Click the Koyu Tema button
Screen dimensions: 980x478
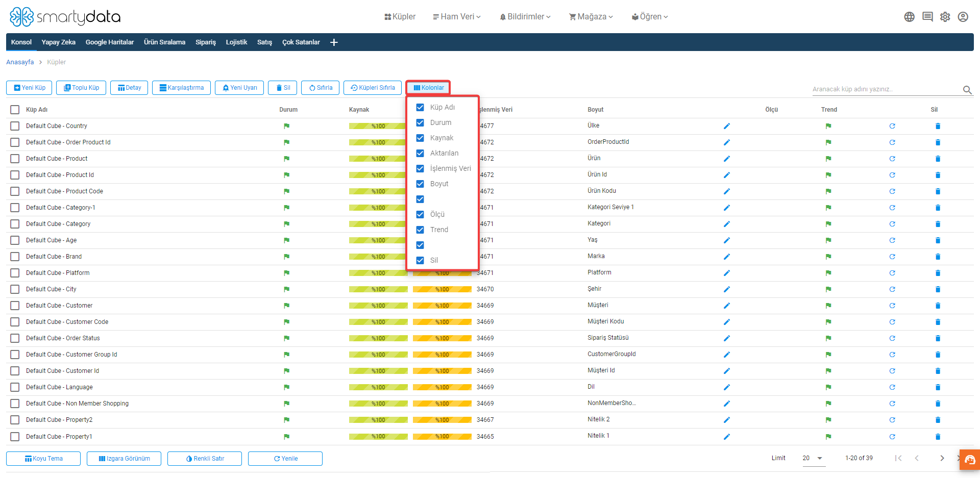[43, 459]
